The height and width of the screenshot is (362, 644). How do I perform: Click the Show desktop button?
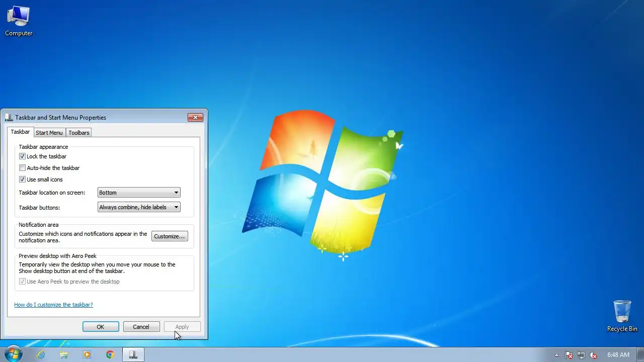click(640, 355)
